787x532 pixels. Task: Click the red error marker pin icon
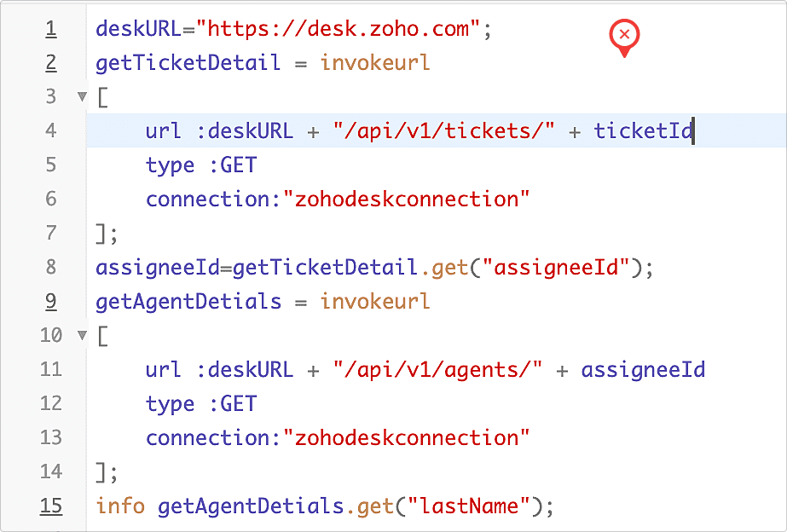click(x=624, y=38)
